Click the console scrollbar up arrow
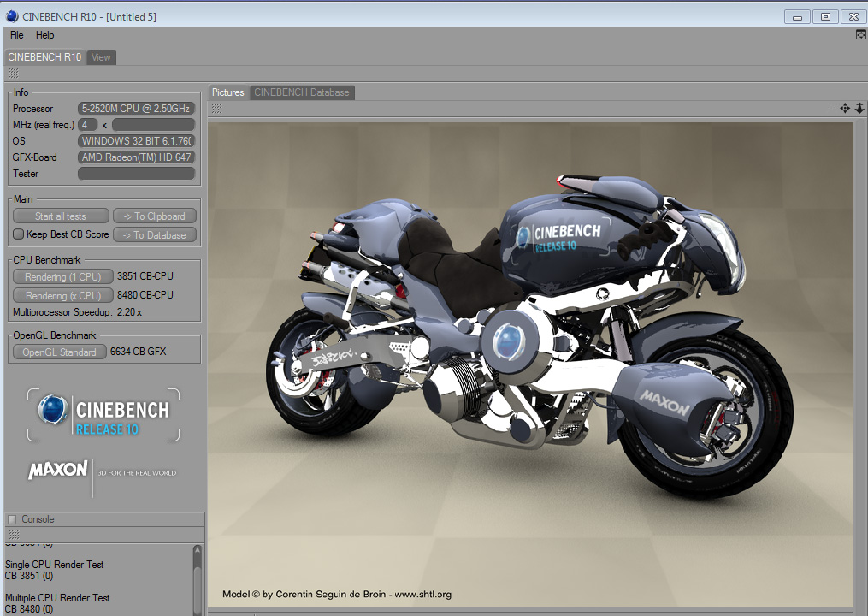 (x=198, y=551)
